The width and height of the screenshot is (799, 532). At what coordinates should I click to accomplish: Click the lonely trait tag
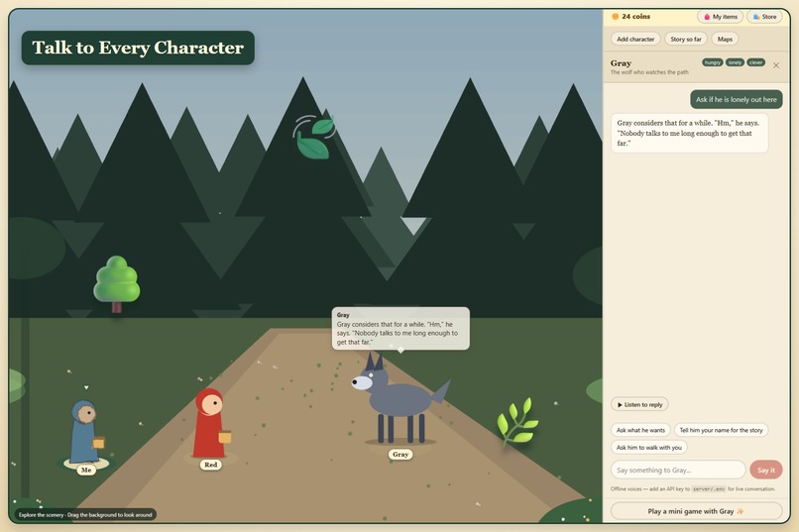pos(735,62)
